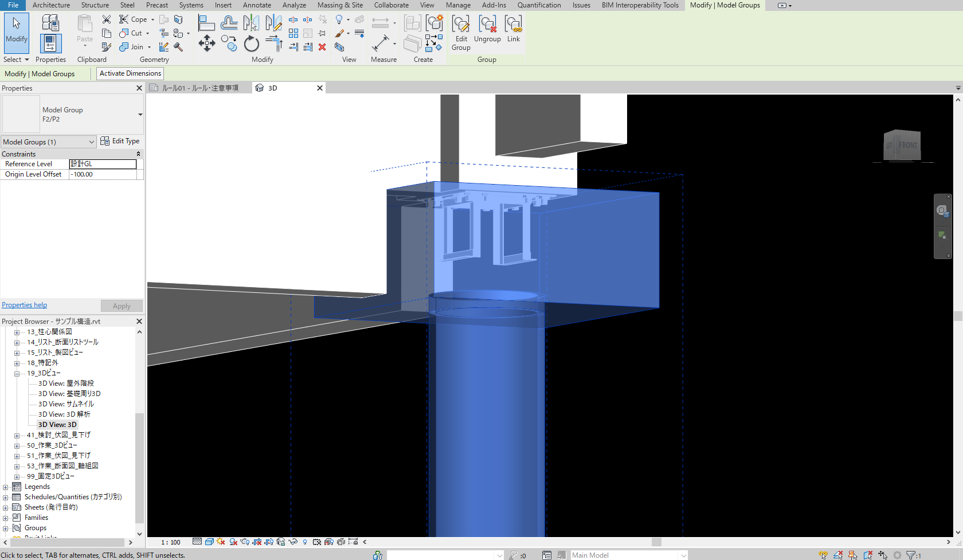Change the 1:100 view scale

click(171, 542)
